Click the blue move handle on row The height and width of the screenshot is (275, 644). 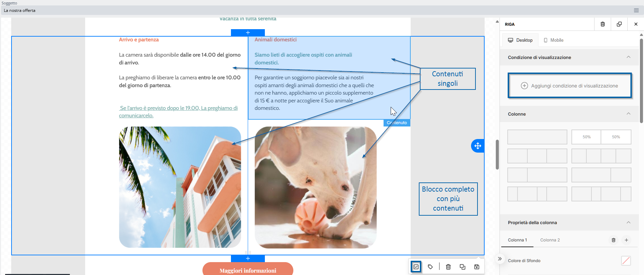pos(477,146)
